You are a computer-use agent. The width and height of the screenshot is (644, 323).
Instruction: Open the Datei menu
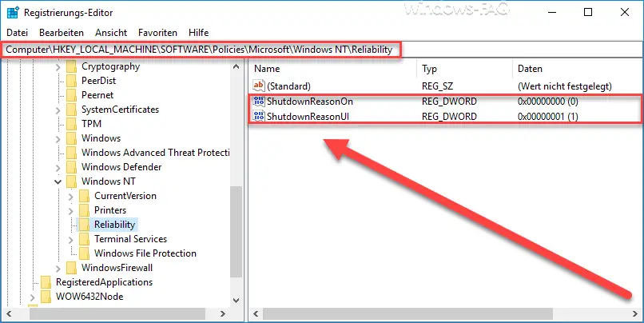coord(18,33)
